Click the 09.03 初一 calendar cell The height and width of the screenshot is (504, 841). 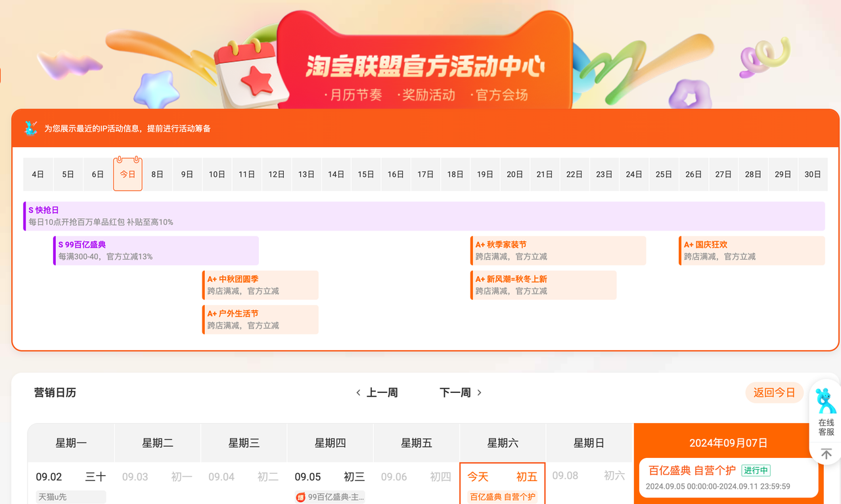click(158, 483)
